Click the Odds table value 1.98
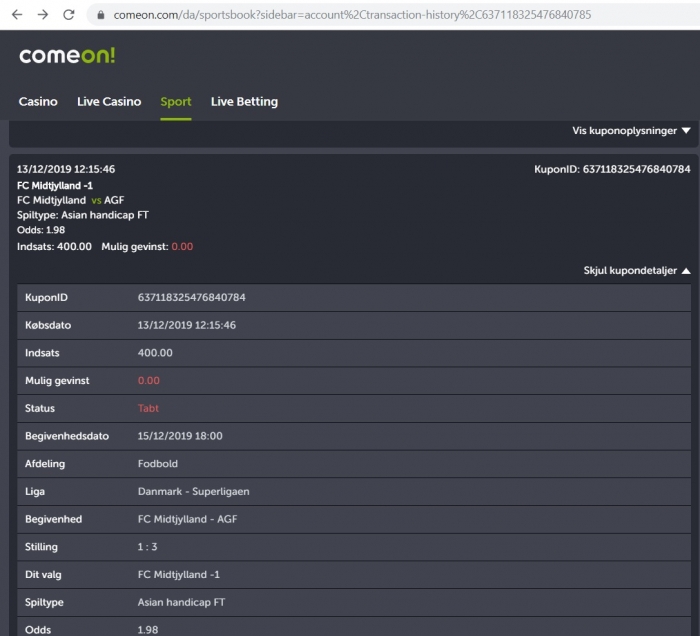The width and height of the screenshot is (700, 636). pyautogui.click(x=148, y=630)
